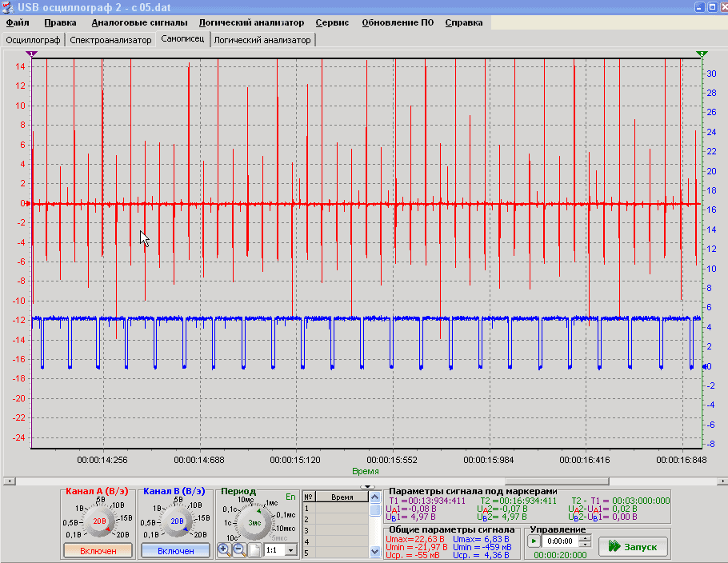This screenshot has height=563, width=728.
Task: Open the Правка menu
Action: [60, 22]
